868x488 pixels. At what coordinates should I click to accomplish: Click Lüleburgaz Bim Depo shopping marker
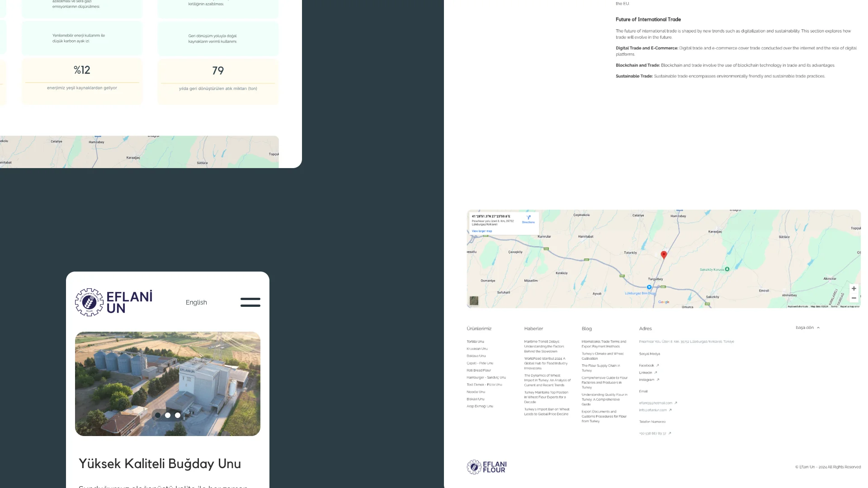(x=649, y=287)
